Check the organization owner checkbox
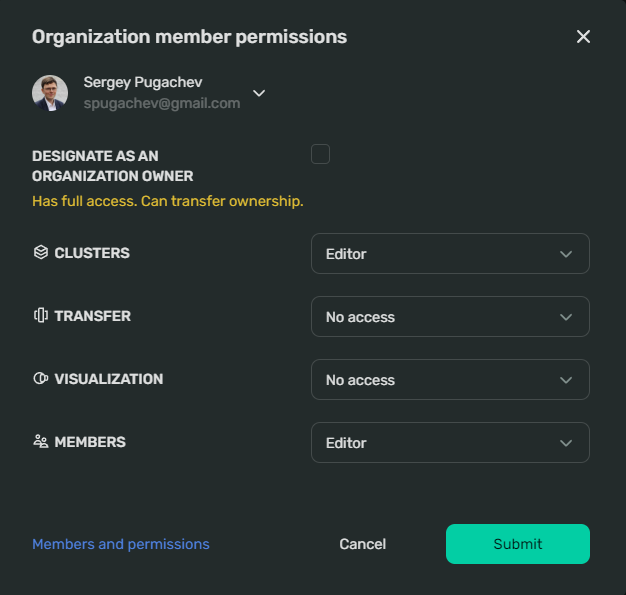The height and width of the screenshot is (595, 626). click(320, 154)
